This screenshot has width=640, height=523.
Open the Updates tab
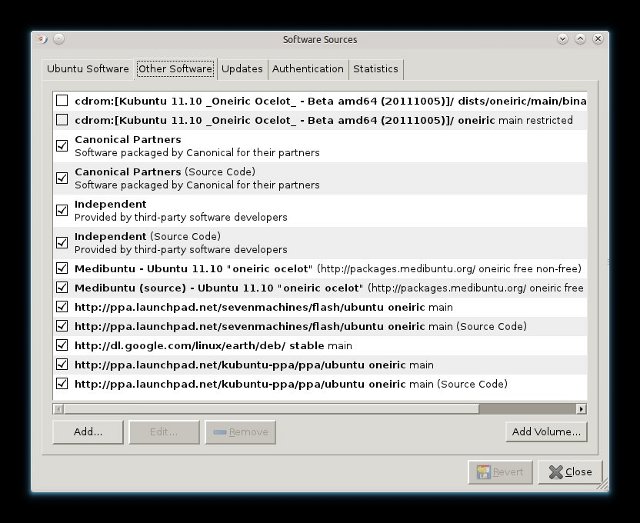click(242, 69)
